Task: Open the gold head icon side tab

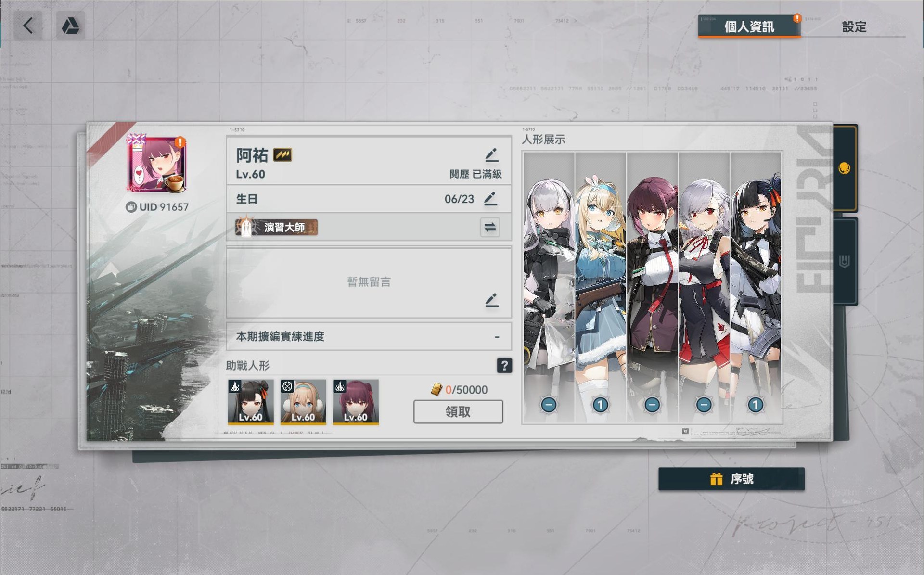Action: tap(844, 168)
